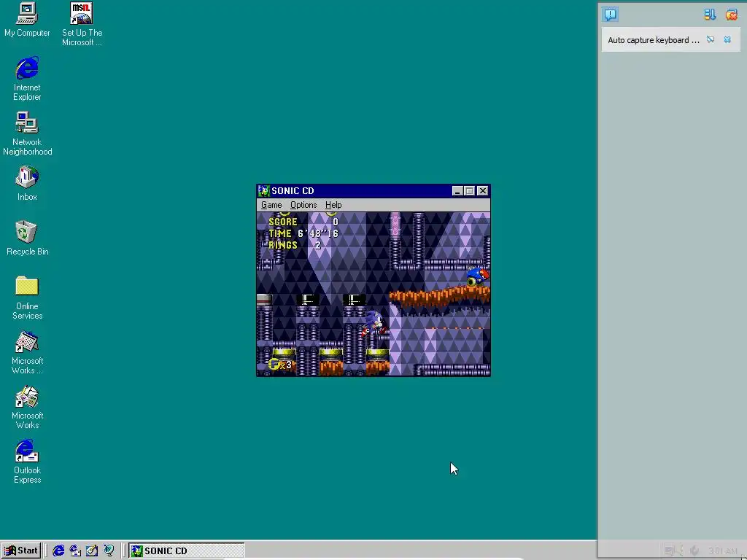The image size is (747, 560).
Task: Select the Online Services folder
Action: [x=27, y=297]
